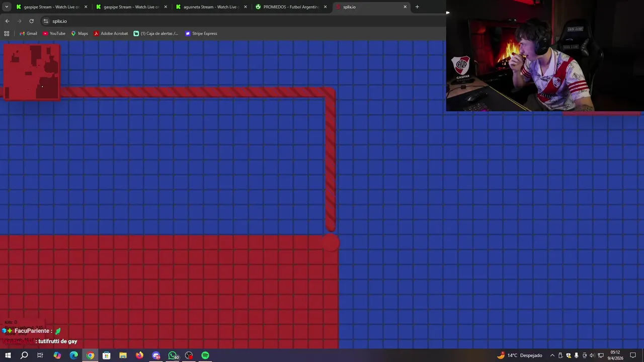
Task: Open the volume control tray icon
Action: (x=592, y=355)
